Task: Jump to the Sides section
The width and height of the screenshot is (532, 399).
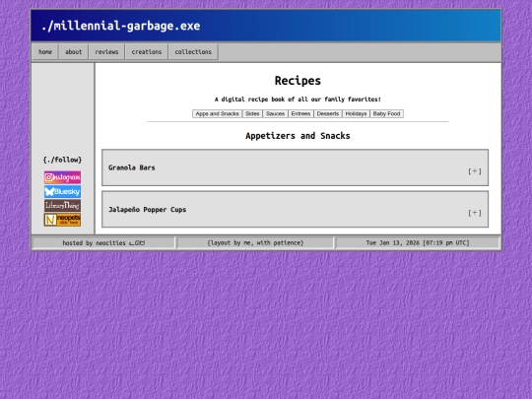Action: click(252, 113)
